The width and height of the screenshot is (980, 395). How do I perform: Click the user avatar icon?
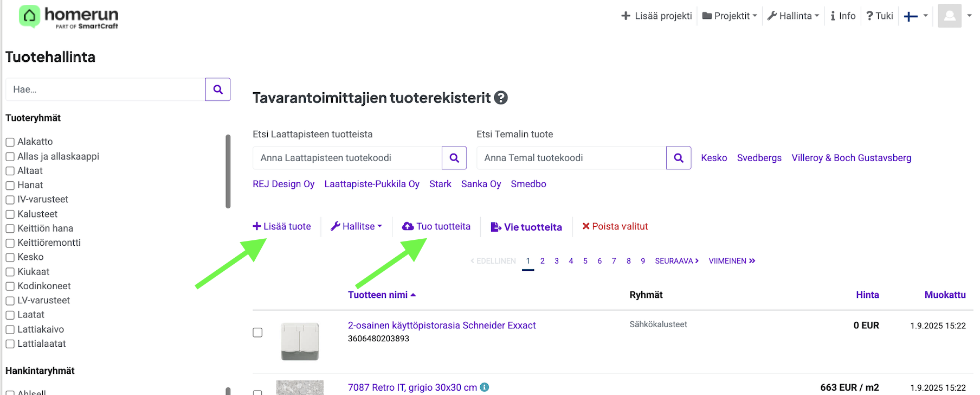pos(950,16)
